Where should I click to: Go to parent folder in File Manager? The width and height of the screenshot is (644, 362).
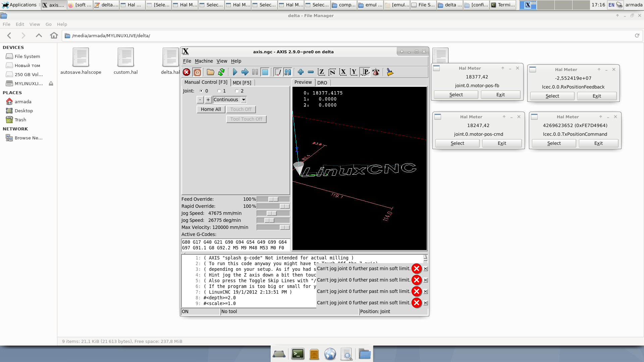39,36
